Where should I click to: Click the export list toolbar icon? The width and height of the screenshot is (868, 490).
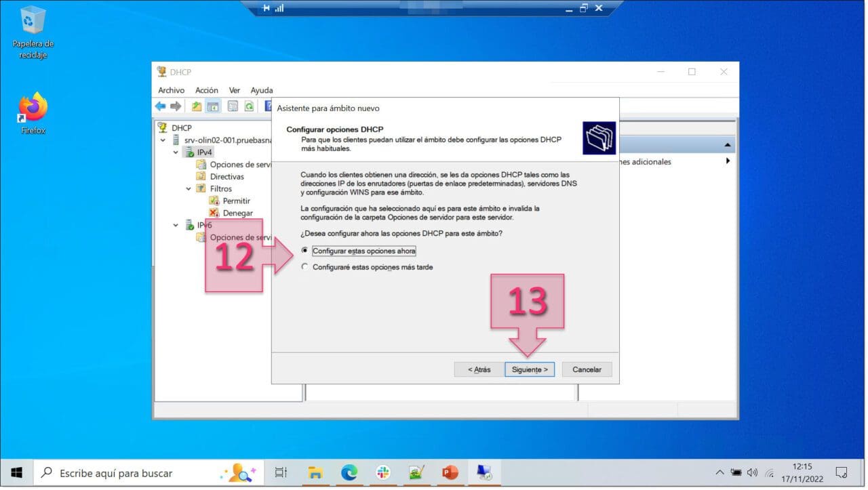pos(233,106)
